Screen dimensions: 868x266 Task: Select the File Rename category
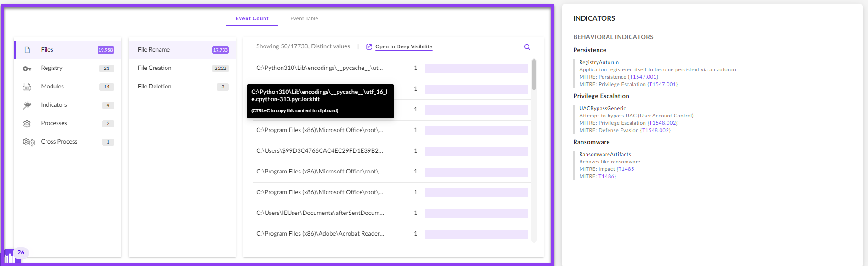[x=154, y=50]
